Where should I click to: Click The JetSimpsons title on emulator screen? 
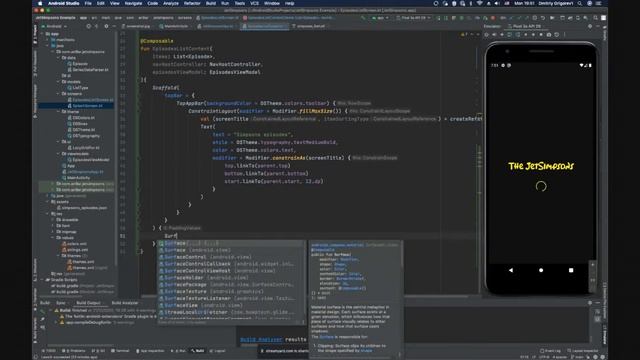pyautogui.click(x=541, y=166)
